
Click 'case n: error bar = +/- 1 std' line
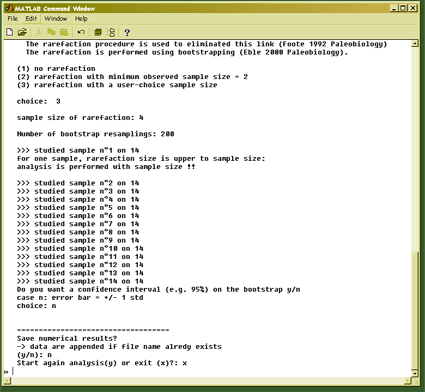coord(80,297)
